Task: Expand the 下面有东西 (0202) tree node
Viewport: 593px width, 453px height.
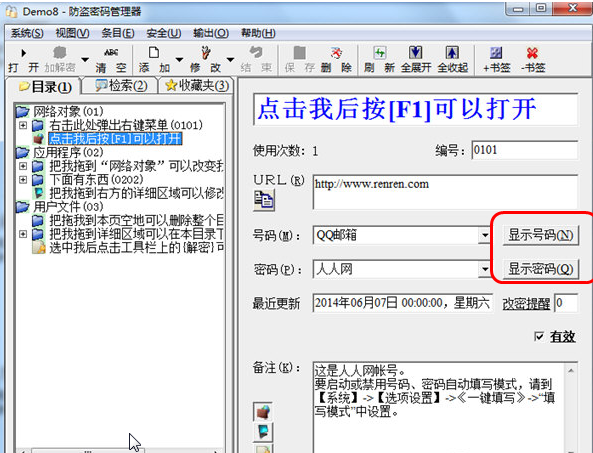Action: (x=23, y=180)
